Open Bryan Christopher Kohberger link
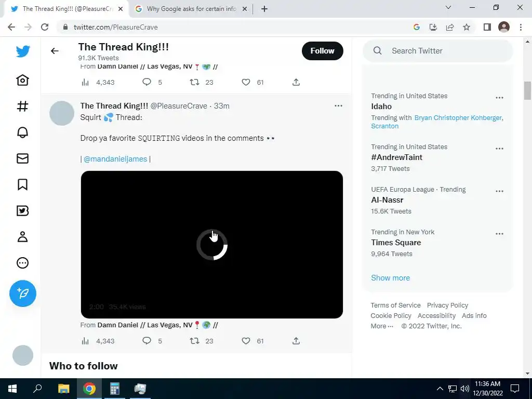Screen dimensions: 532x399 [x=458, y=118]
